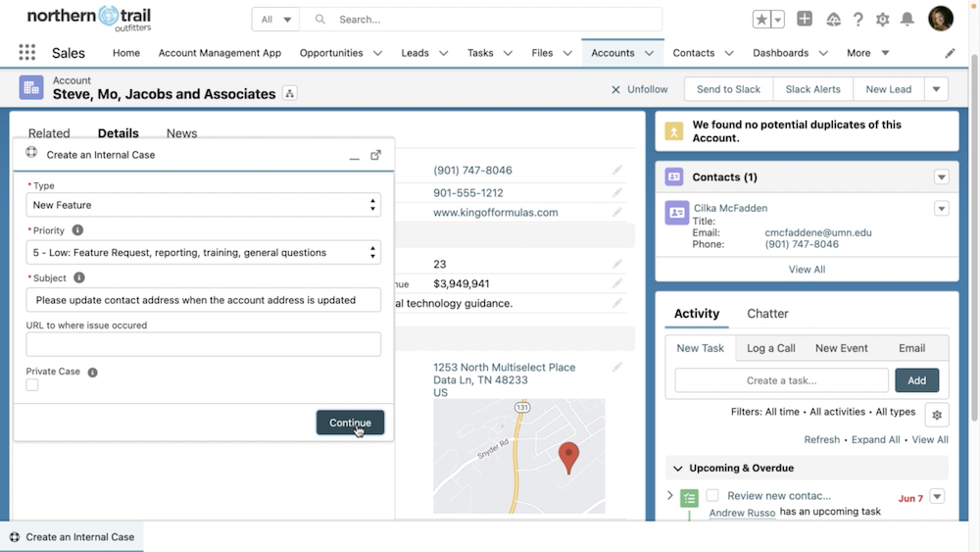Viewport: 980px width, 552px height.
Task: Open the Trailhead guidance icon
Action: 833,20
